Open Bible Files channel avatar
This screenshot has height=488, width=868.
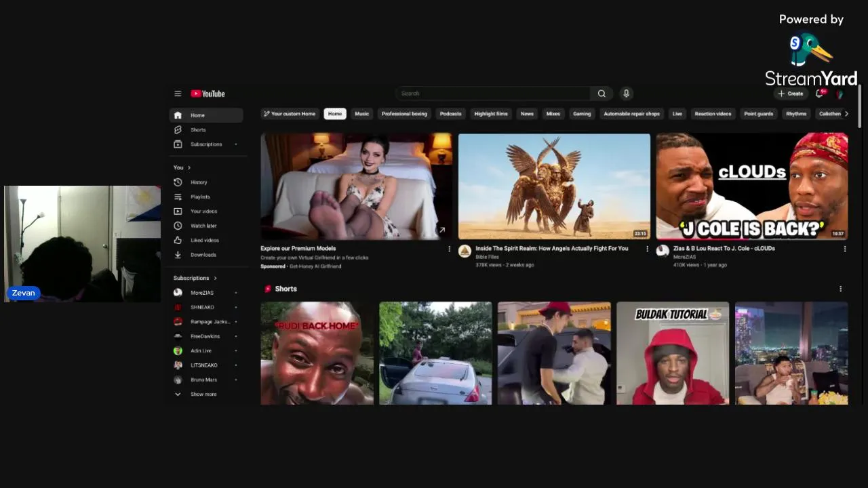(x=465, y=251)
